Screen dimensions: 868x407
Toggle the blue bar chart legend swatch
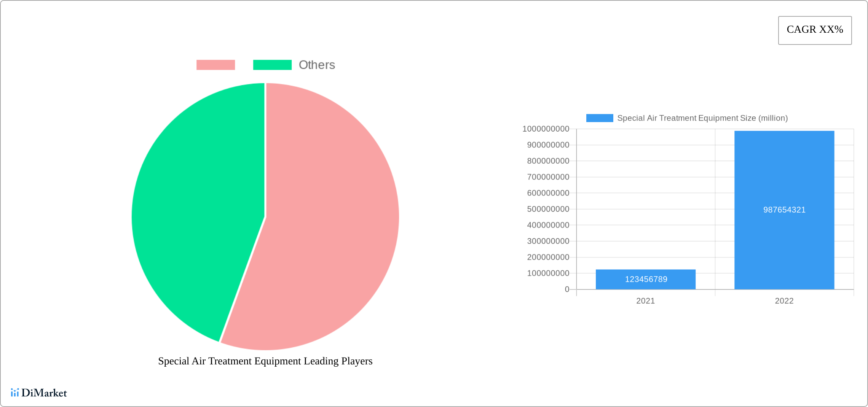pyautogui.click(x=599, y=118)
